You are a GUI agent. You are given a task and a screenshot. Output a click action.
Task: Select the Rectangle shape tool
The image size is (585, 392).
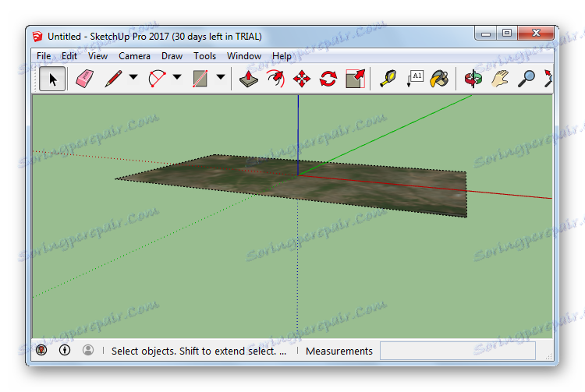(200, 79)
